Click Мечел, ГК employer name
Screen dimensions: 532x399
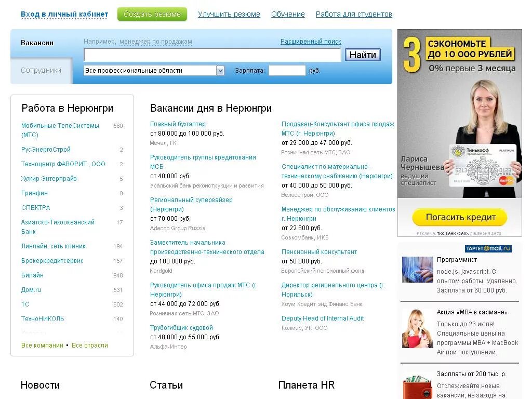pos(163,143)
